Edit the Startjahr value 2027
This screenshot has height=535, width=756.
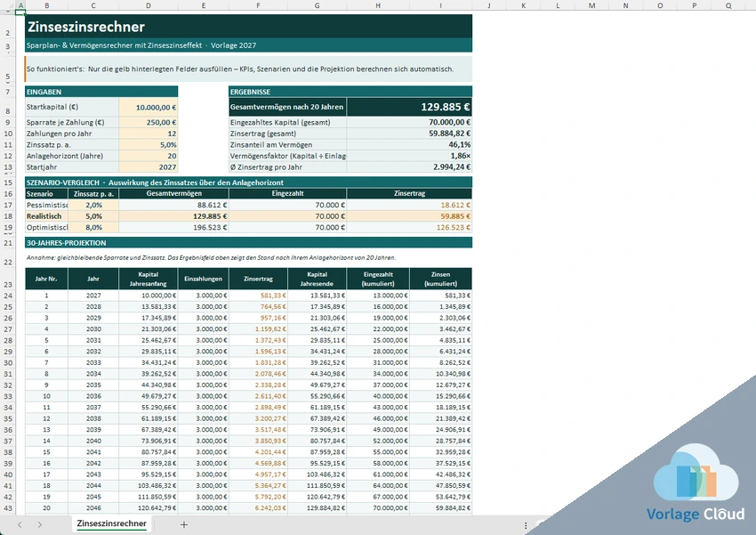[148, 167]
